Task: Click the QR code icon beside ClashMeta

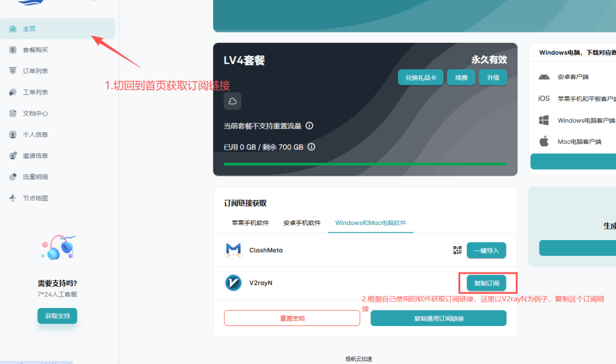Action: 457,250
